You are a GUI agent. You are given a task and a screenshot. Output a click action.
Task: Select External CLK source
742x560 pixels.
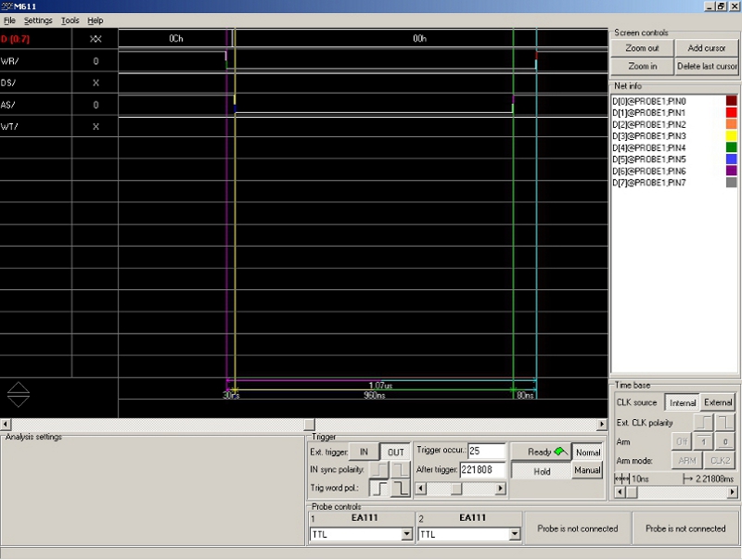(x=717, y=402)
